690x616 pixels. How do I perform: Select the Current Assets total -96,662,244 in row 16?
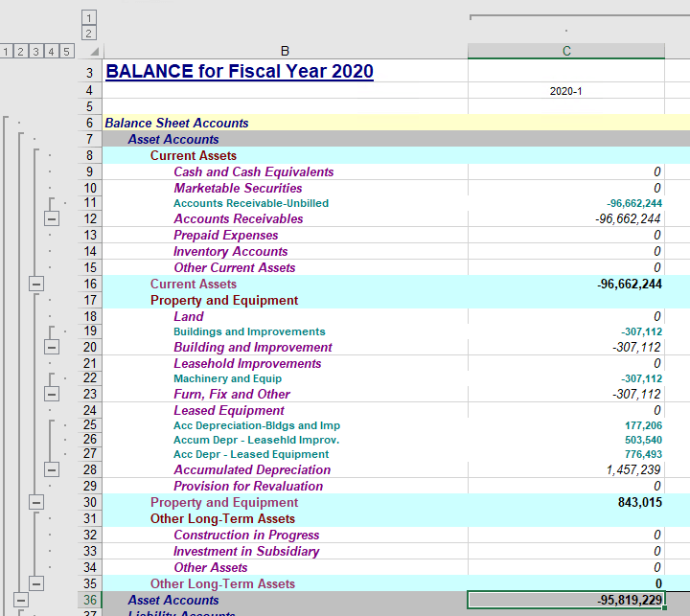click(566, 284)
